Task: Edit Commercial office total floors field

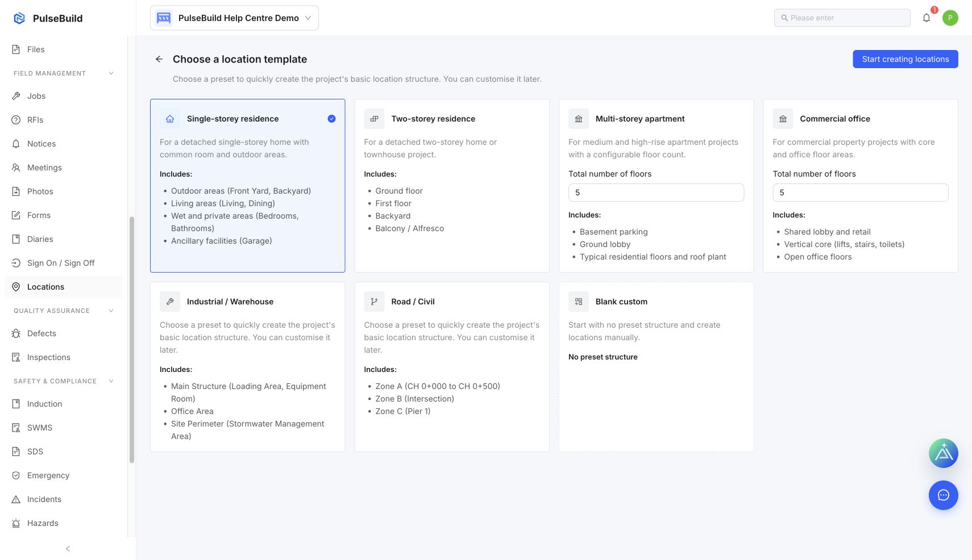Action: pyautogui.click(x=861, y=193)
